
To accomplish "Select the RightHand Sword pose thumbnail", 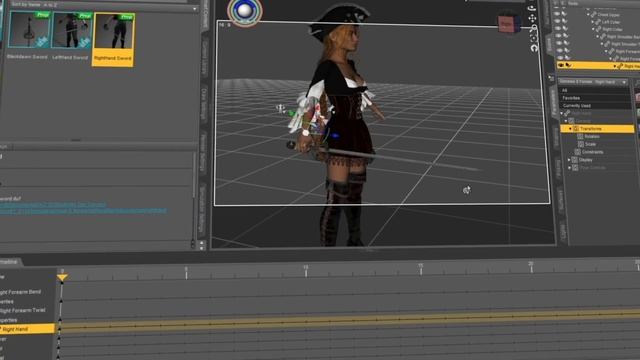I will (113, 39).
